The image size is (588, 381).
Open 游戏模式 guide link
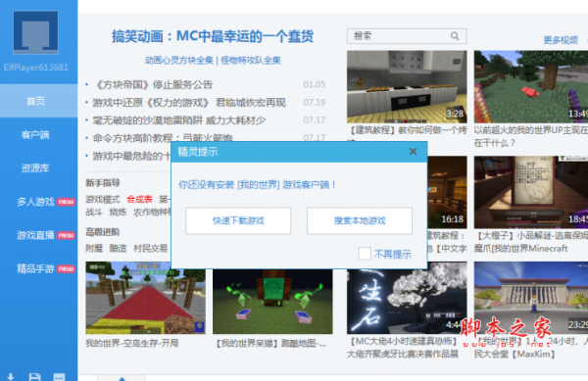pyautogui.click(x=102, y=199)
